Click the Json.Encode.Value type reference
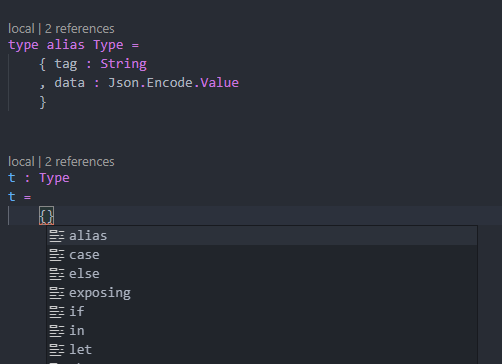The image size is (502, 364). coord(173,83)
